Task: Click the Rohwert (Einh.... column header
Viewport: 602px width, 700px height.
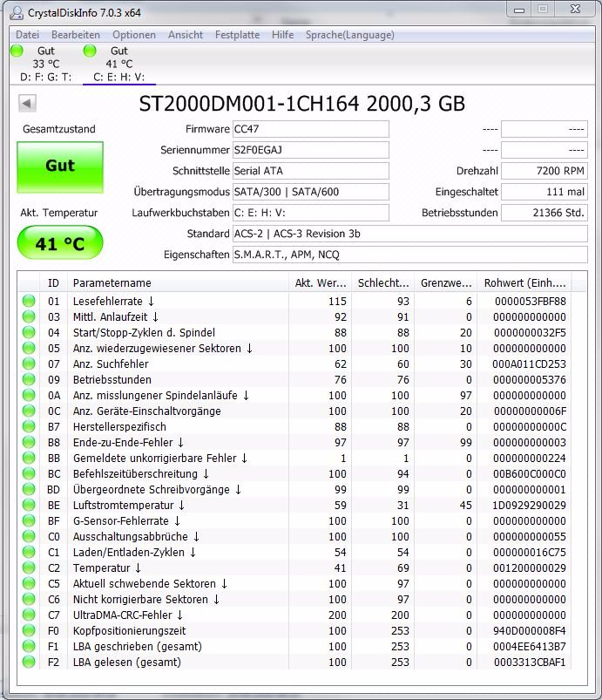Action: pos(524,283)
